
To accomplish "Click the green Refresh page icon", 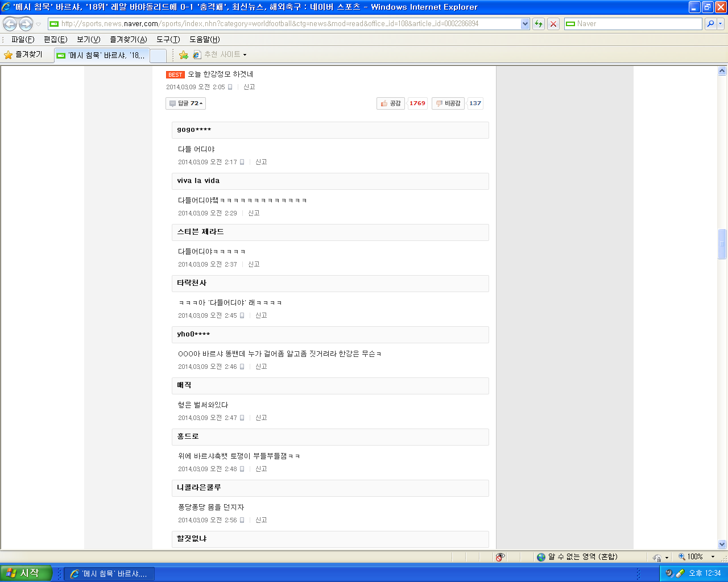I will [x=539, y=24].
